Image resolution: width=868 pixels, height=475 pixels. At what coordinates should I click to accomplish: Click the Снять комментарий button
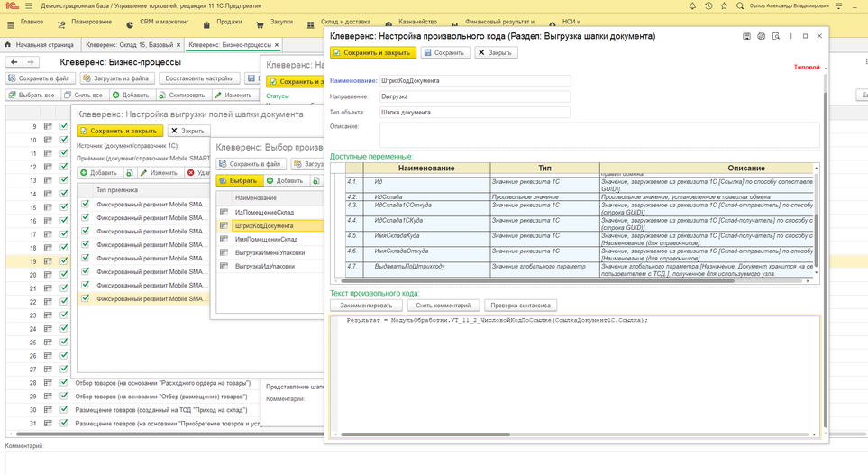(x=443, y=306)
